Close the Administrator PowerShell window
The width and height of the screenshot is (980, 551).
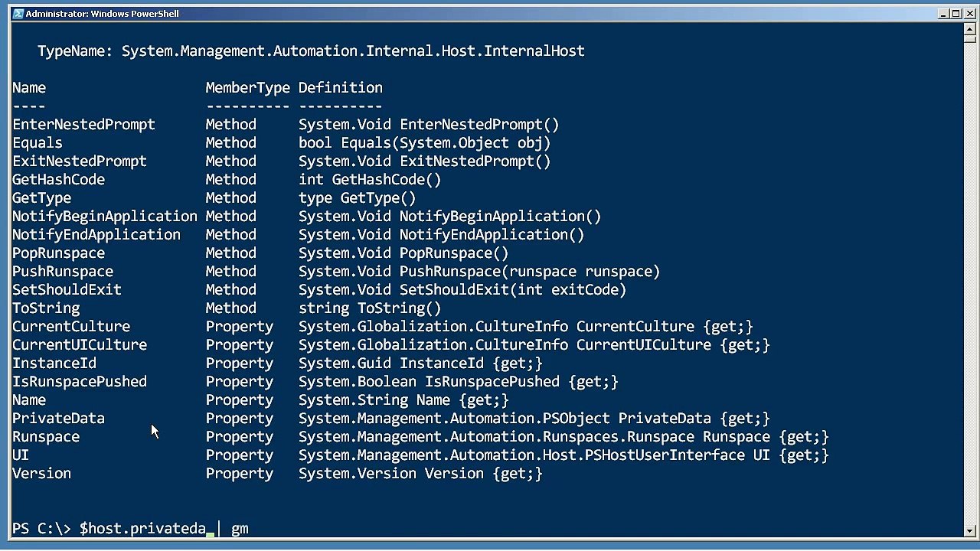coord(969,13)
